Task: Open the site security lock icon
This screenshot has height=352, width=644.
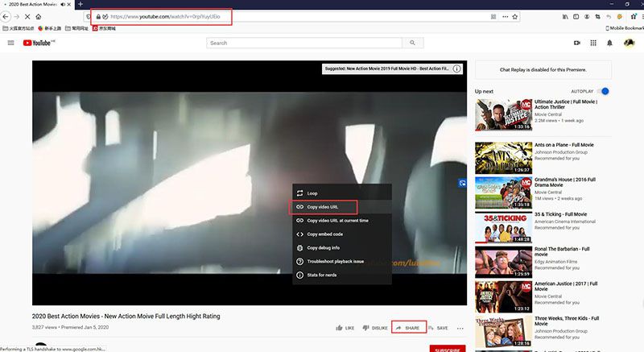Action: pyautogui.click(x=98, y=16)
